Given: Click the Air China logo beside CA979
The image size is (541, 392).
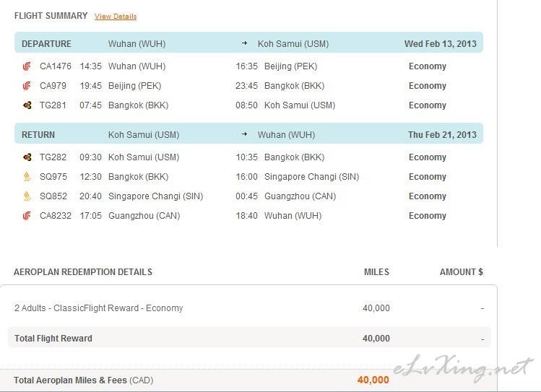Looking at the screenshot, I should tap(27, 85).
